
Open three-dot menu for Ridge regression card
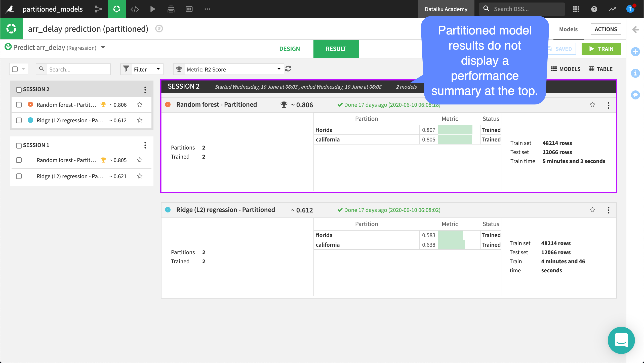click(609, 210)
